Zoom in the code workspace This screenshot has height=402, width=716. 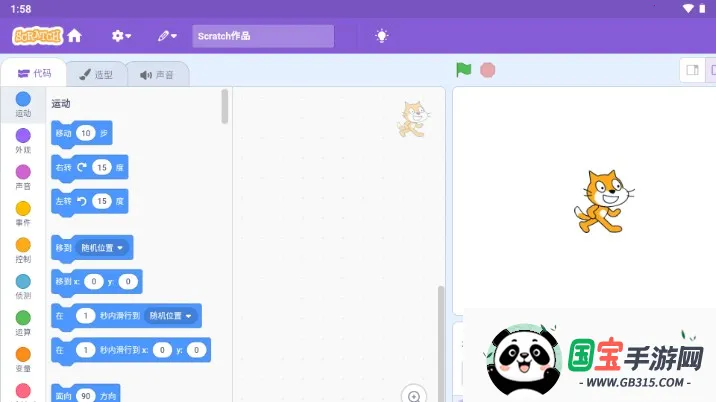414,396
